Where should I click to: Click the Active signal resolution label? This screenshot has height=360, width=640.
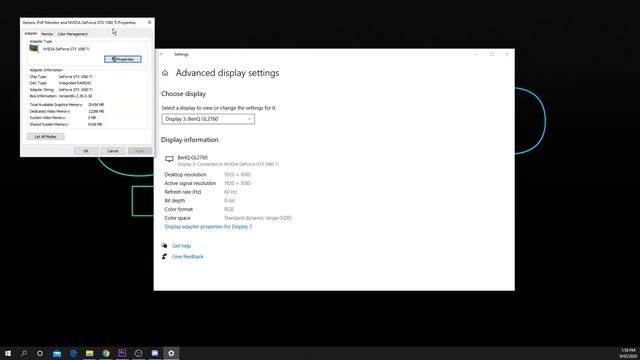(x=190, y=183)
